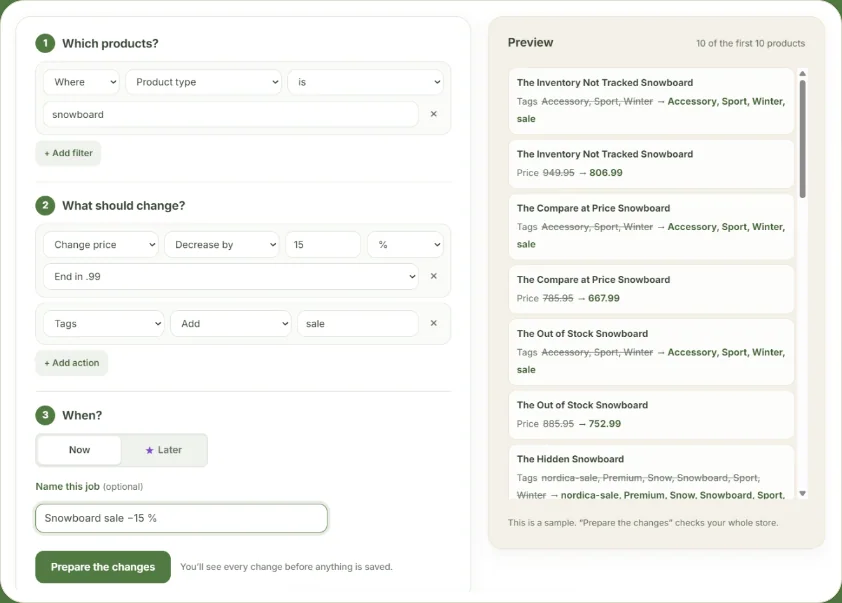Image resolution: width=842 pixels, height=603 pixels.
Task: Click the old price 785.95
Action: (558, 299)
